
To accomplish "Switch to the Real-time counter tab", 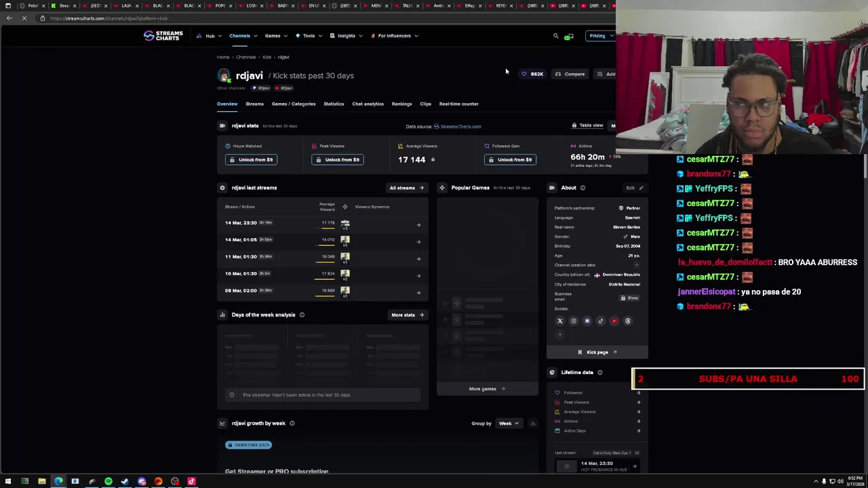I will pos(459,104).
